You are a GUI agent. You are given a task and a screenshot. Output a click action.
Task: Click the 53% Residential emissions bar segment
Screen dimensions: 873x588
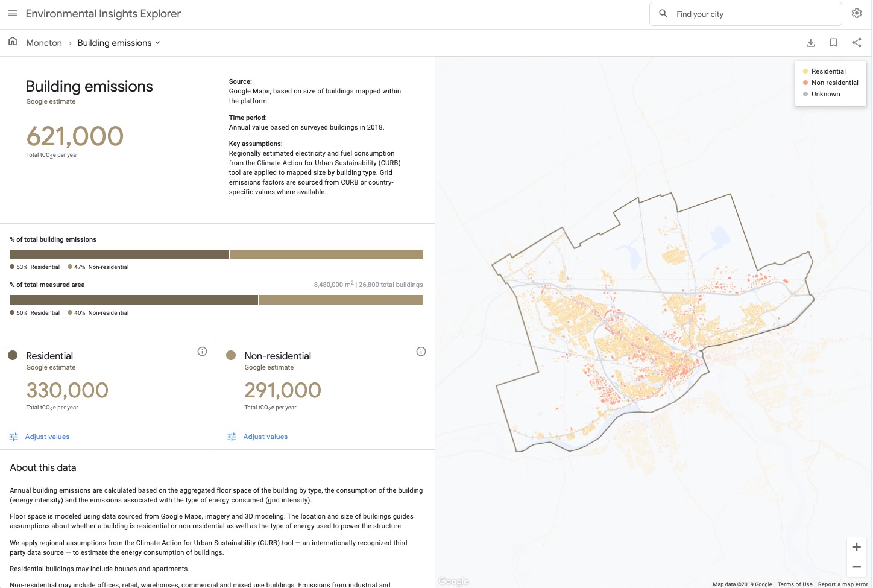coord(119,254)
